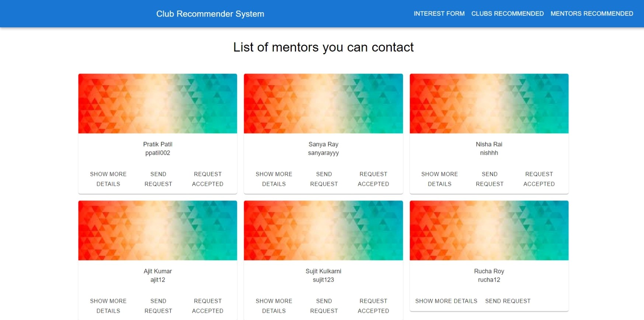
Task: Show more details for Nisha Rai
Action: [439, 179]
